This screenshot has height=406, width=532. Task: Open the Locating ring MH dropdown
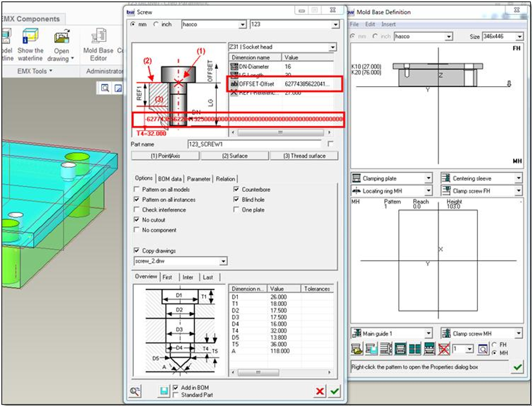428,191
